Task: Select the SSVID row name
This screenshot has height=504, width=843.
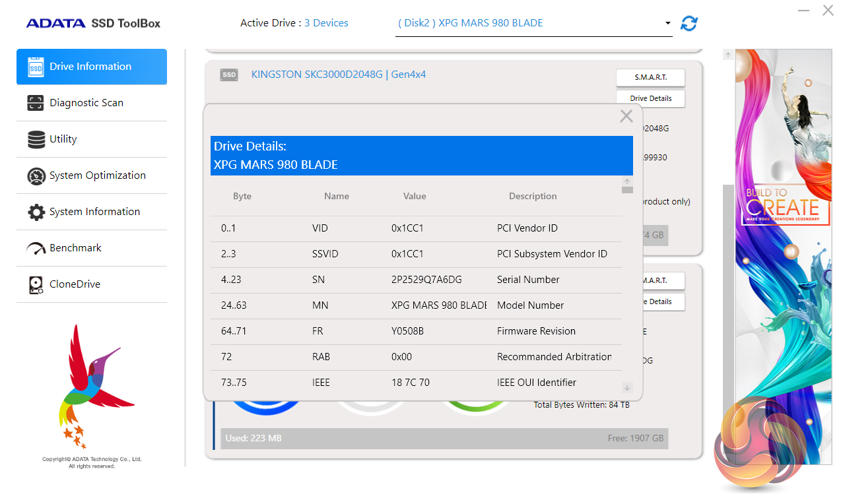Action: (325, 254)
